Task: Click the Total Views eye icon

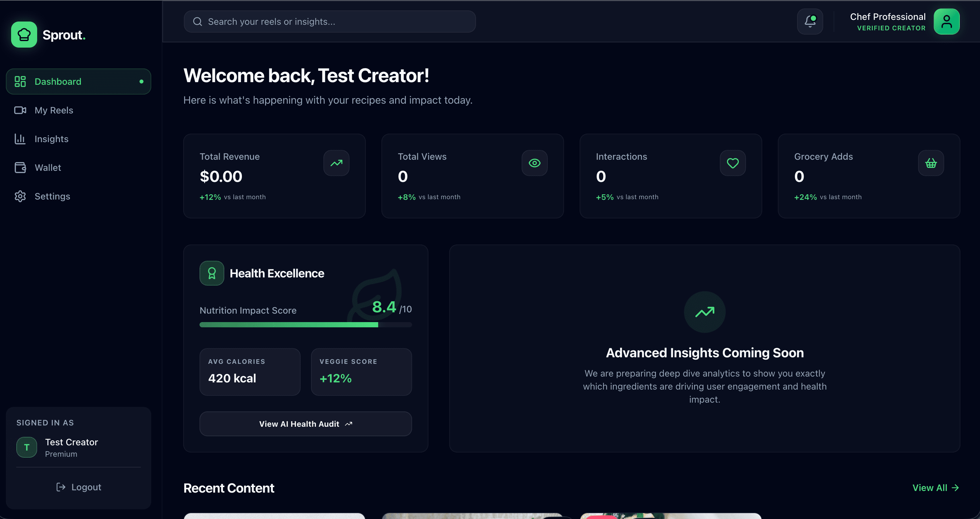Action: tap(535, 163)
